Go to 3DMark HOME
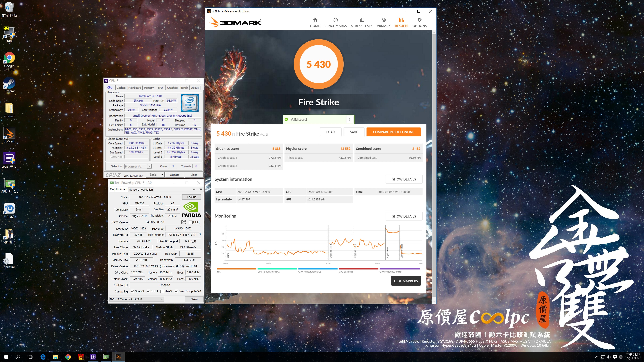 pyautogui.click(x=315, y=22)
